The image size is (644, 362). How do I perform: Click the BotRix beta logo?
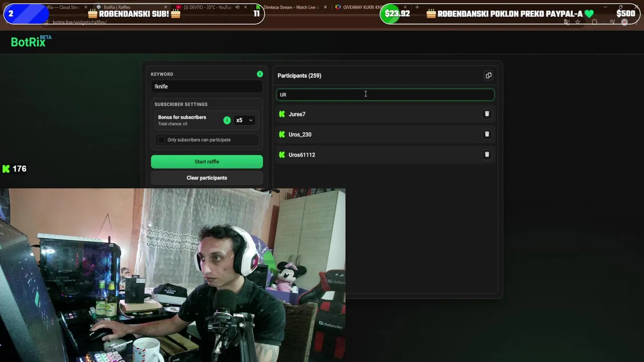pos(31,42)
